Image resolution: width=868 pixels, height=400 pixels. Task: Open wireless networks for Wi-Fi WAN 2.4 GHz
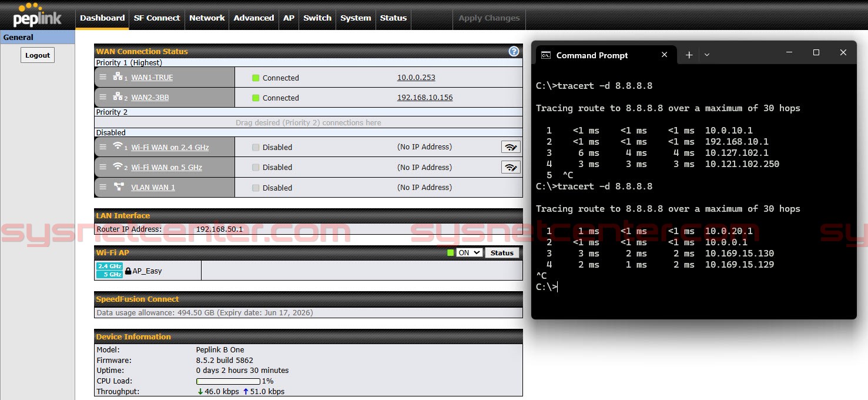point(511,147)
